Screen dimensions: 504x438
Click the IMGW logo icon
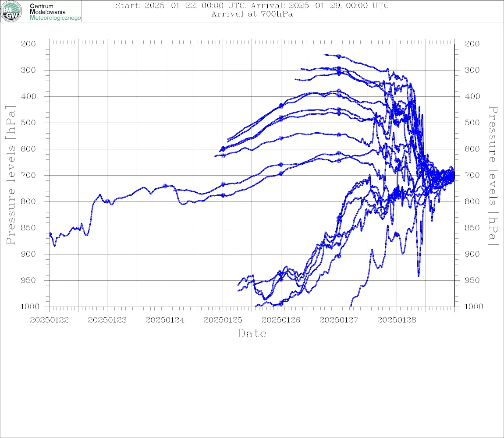pos(11,11)
